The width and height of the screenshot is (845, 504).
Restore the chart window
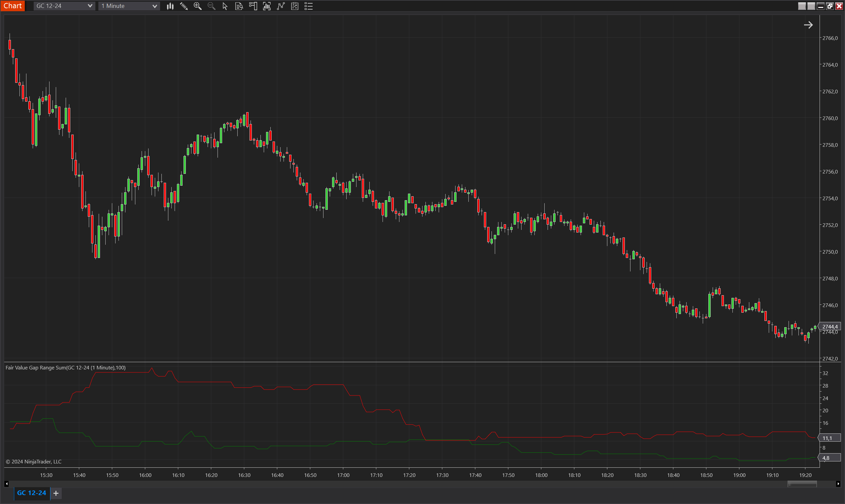(830, 6)
